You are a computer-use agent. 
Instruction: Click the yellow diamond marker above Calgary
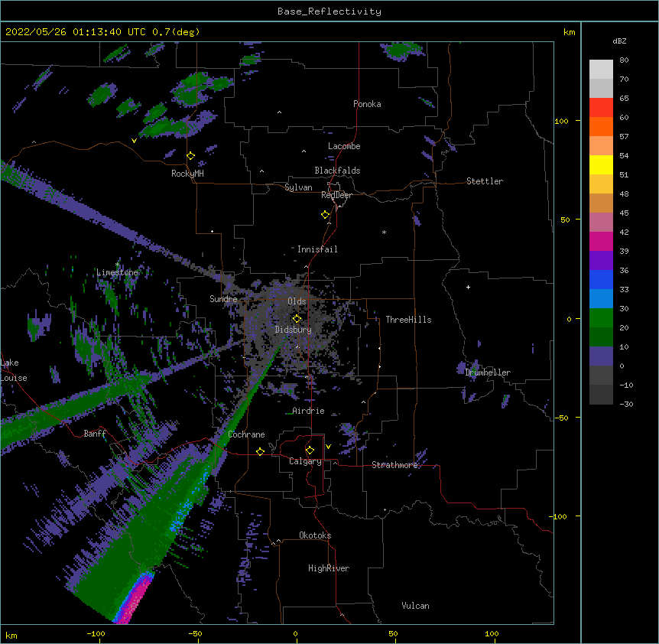point(310,450)
